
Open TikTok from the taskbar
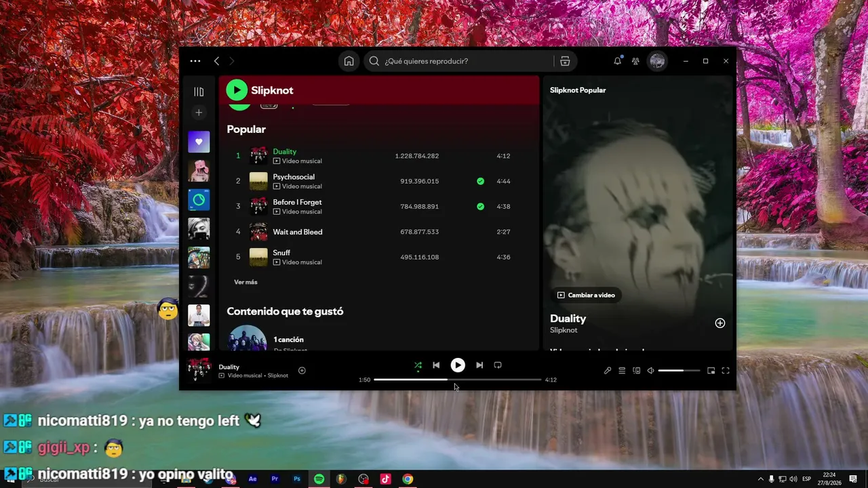[385, 479]
